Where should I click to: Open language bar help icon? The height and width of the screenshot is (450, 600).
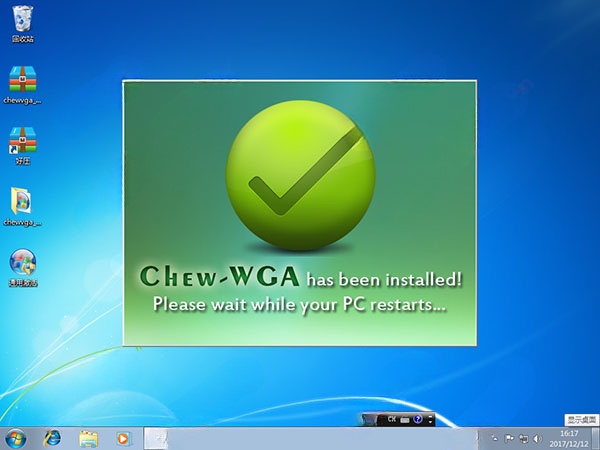pyautogui.click(x=418, y=419)
